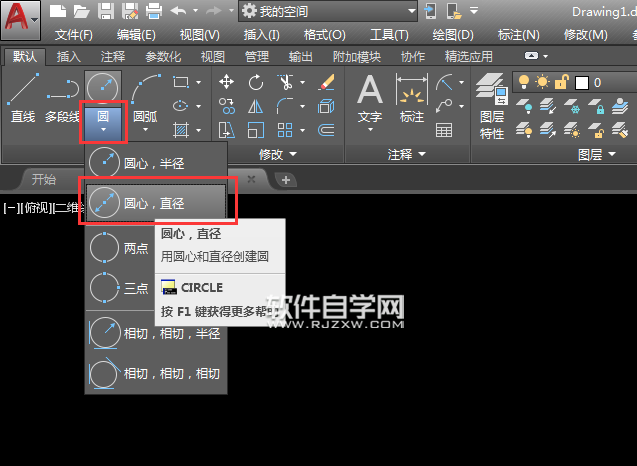The height and width of the screenshot is (466, 637).
Task: Select the Arc tool icon
Action: 146,89
